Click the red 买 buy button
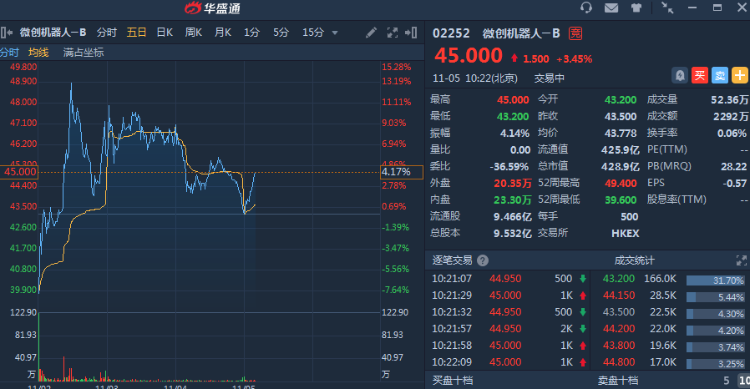The width and height of the screenshot is (750, 389). [699, 75]
